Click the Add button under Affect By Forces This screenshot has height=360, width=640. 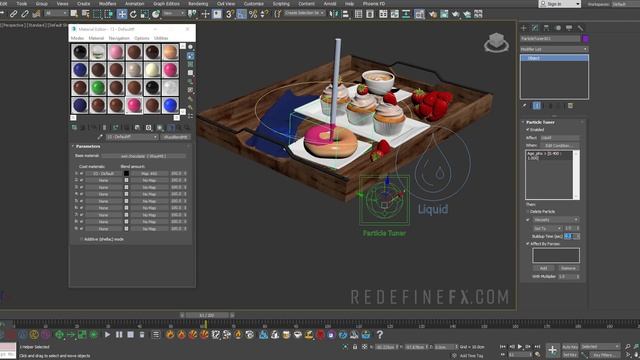click(544, 268)
